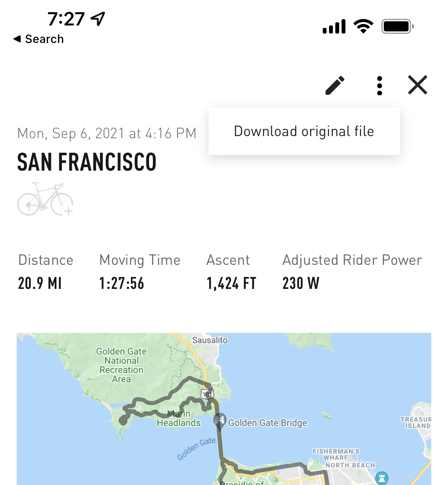Open the three-dot more options menu

click(x=380, y=85)
